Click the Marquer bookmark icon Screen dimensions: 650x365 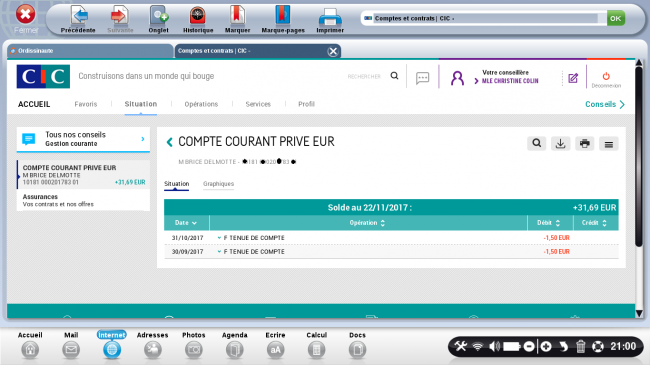pos(237,16)
